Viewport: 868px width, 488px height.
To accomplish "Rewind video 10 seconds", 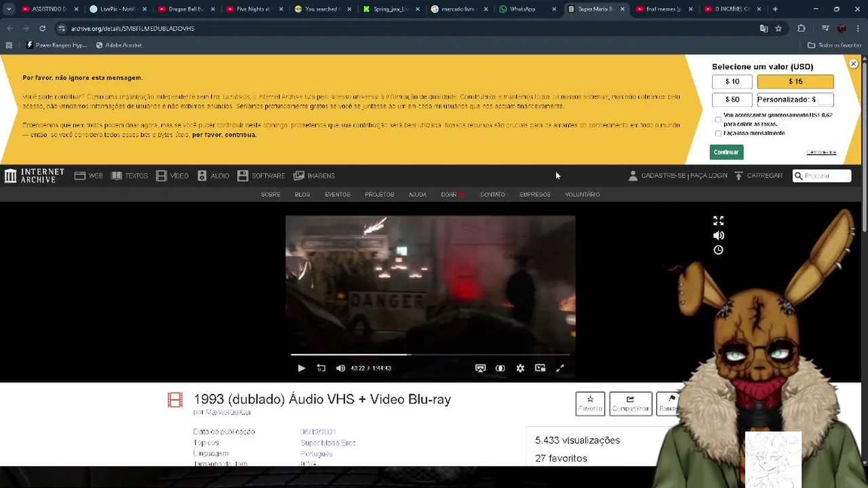I will (x=321, y=368).
